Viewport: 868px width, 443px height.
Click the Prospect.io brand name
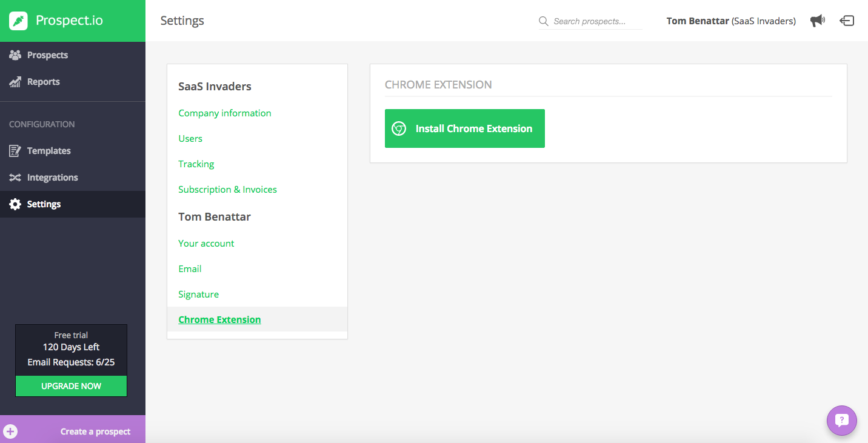point(69,21)
